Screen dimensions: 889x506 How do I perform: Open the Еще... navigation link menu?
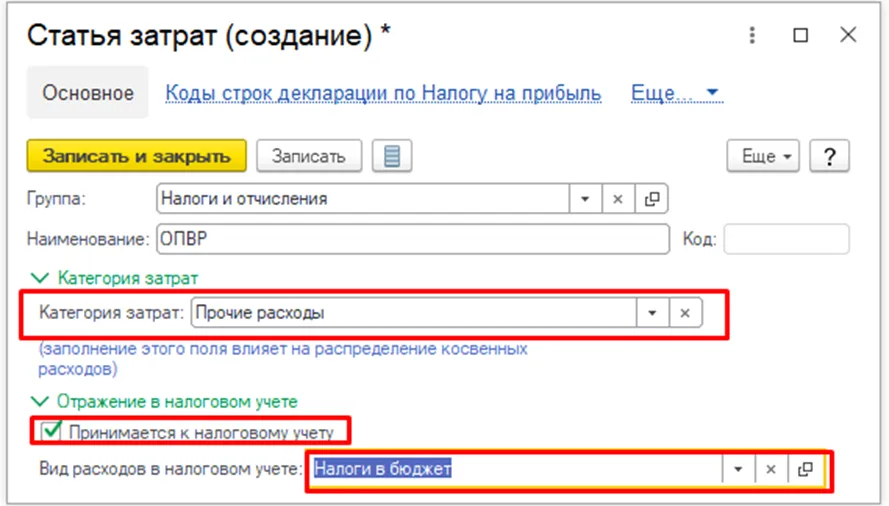pyautogui.click(x=676, y=92)
